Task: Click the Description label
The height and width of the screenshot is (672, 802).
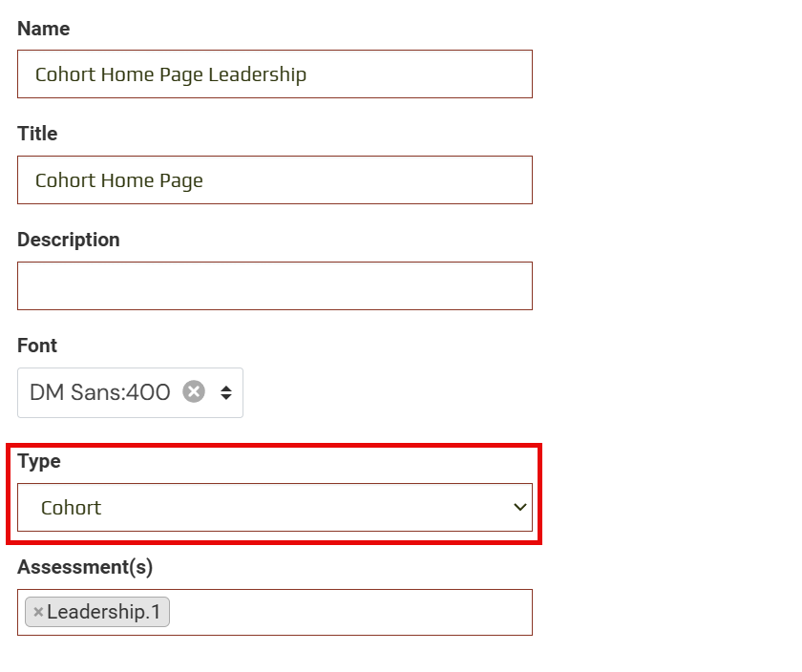Action: click(69, 240)
